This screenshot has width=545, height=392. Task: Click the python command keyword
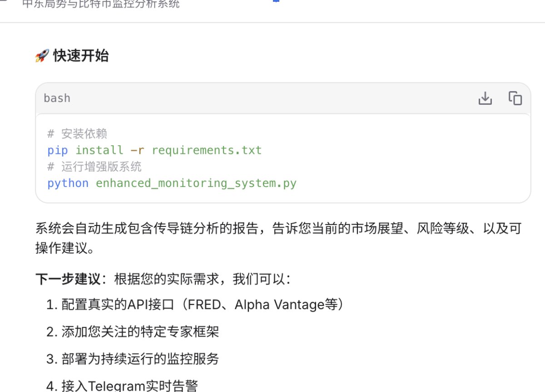coord(68,183)
